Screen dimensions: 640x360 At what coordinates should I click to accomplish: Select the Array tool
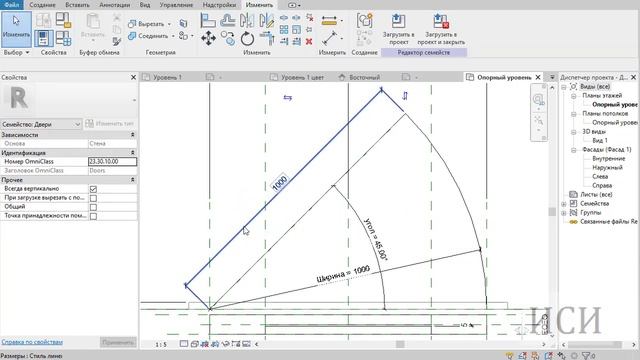tap(284, 29)
